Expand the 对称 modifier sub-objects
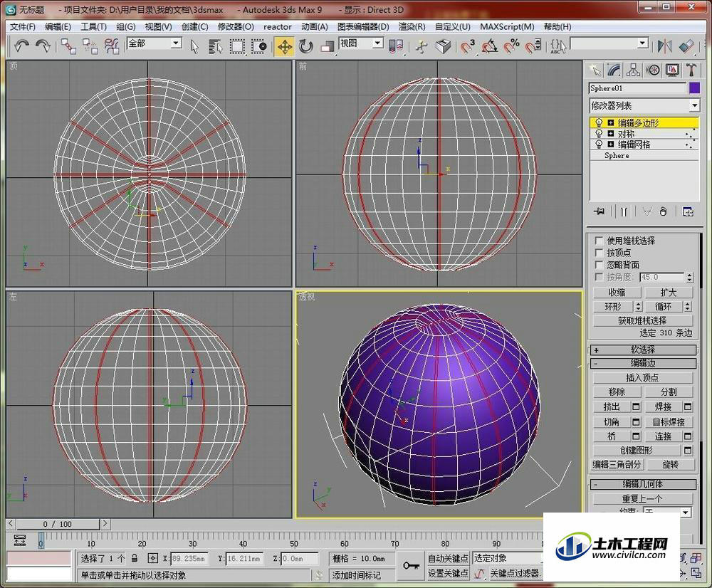Image resolution: width=712 pixels, height=588 pixels. click(611, 134)
